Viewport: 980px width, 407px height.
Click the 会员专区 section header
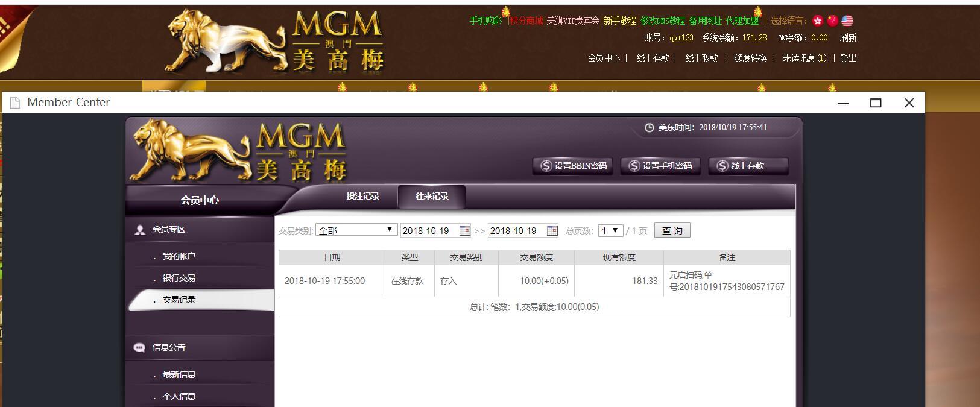coord(200,229)
